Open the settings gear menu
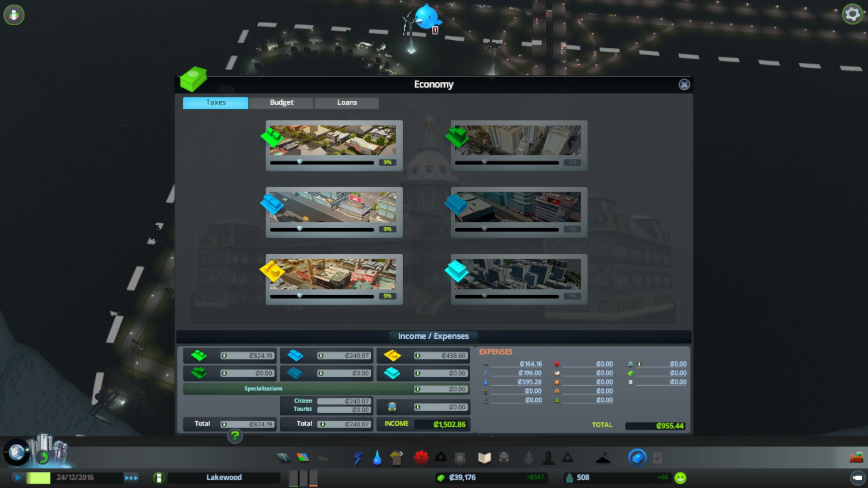 [x=852, y=14]
